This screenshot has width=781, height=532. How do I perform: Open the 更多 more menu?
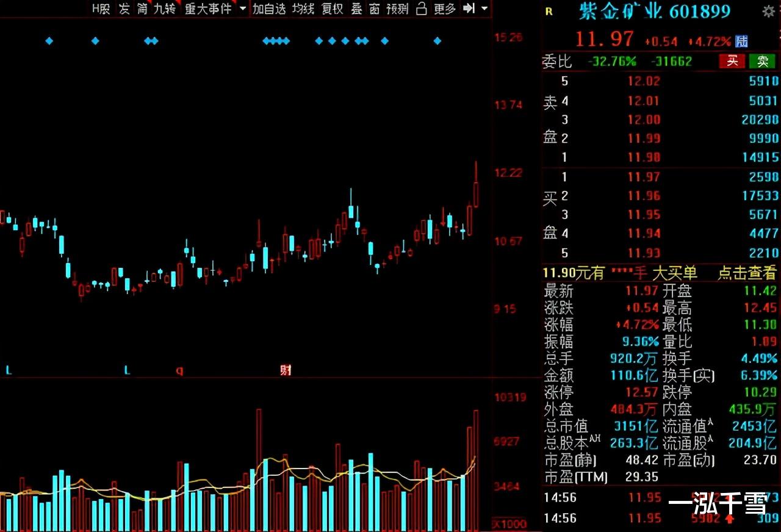pyautogui.click(x=445, y=9)
